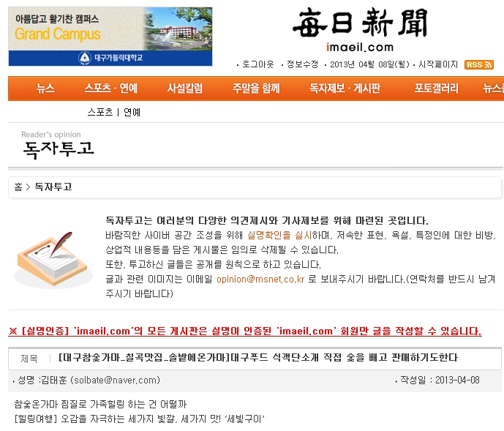Screen dimensions: 504x431
Task: Click the red 실명인증 notice link
Action: pos(245,331)
